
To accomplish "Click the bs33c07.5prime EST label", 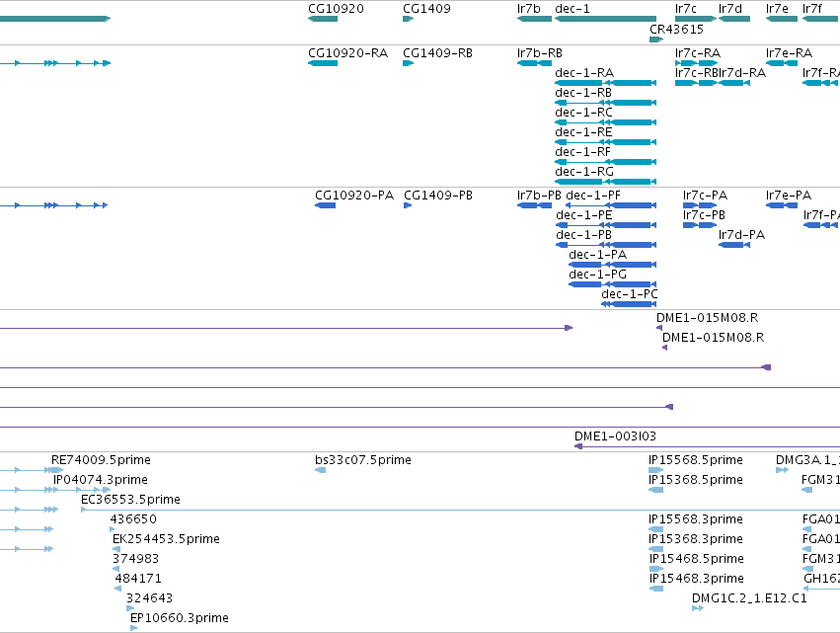I will click(363, 460).
